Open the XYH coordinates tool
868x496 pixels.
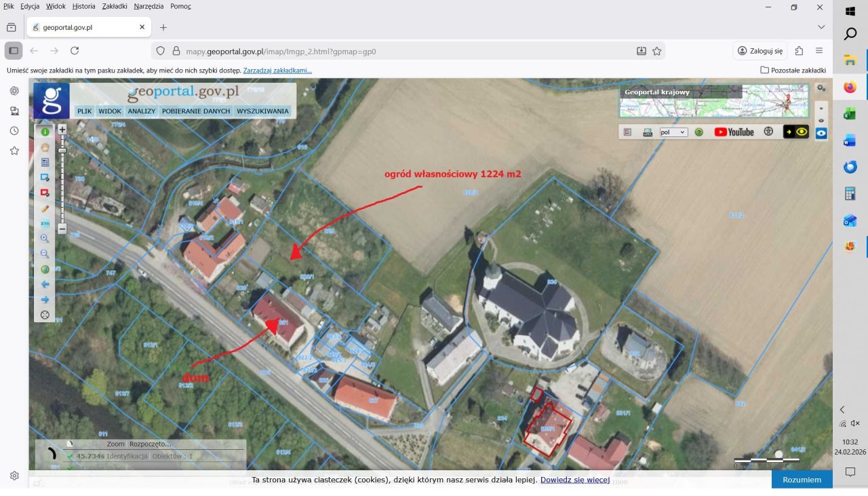pos(45,223)
